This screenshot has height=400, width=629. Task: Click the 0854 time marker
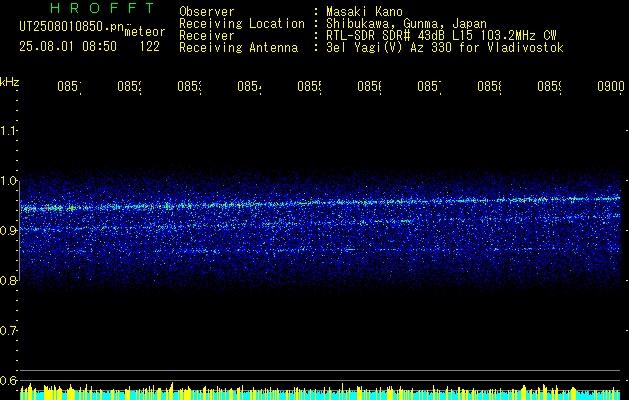pos(249,86)
